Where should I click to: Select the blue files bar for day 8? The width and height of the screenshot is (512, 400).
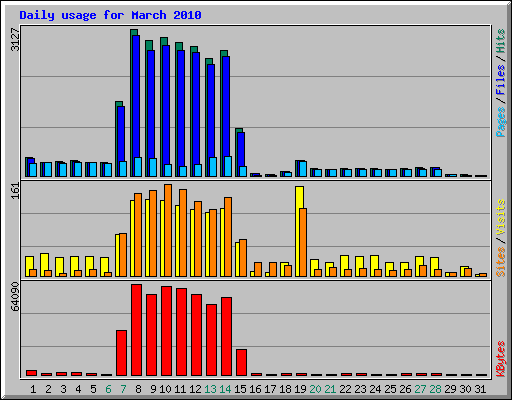click(136, 97)
